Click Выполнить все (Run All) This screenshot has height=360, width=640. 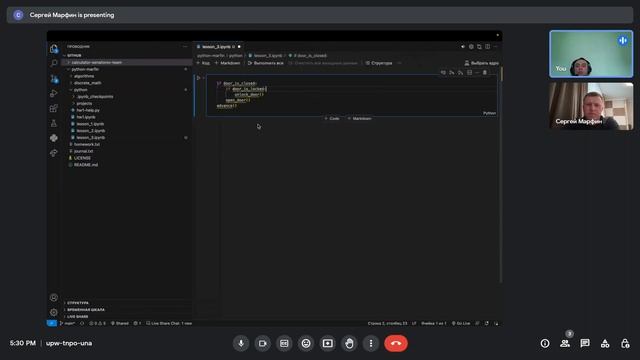coord(266,63)
